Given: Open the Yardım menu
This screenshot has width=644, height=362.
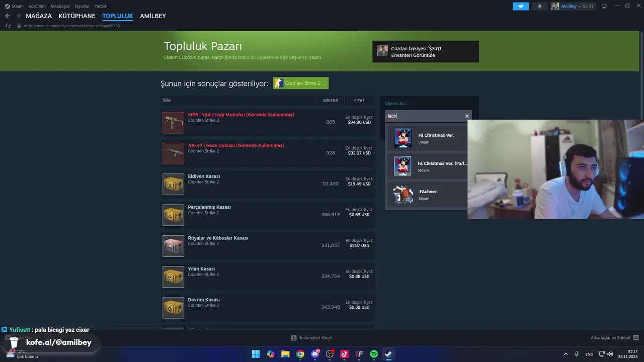Looking at the screenshot, I should (101, 6).
